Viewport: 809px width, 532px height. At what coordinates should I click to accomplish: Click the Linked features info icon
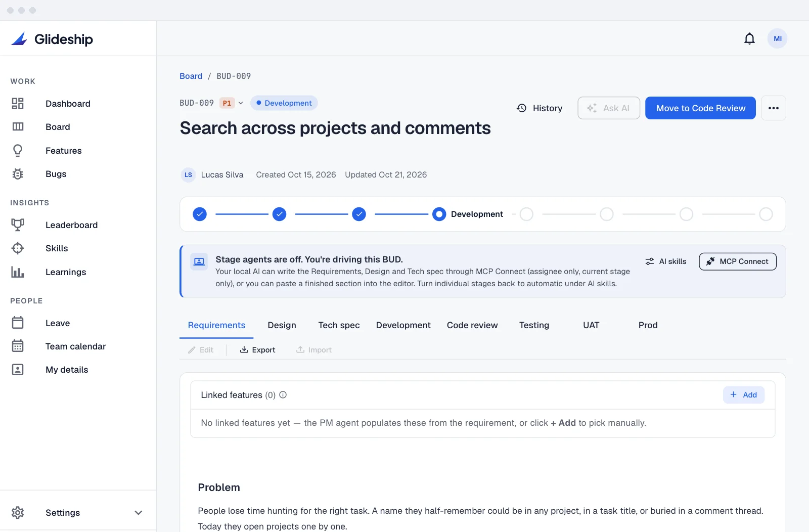(283, 395)
